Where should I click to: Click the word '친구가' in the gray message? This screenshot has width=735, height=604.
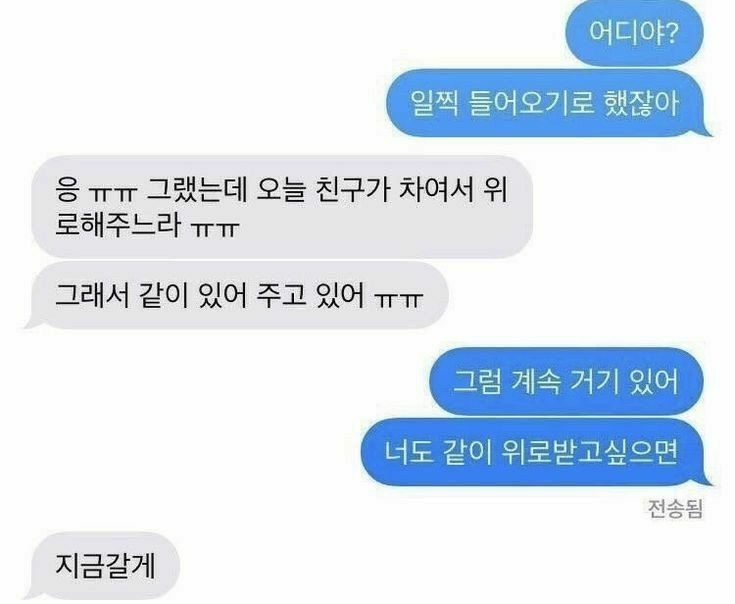click(x=350, y=190)
